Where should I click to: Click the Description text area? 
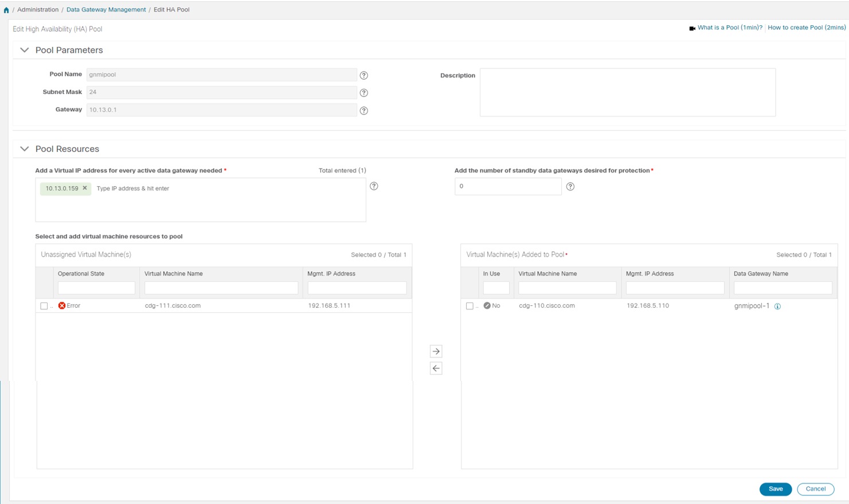coord(627,92)
